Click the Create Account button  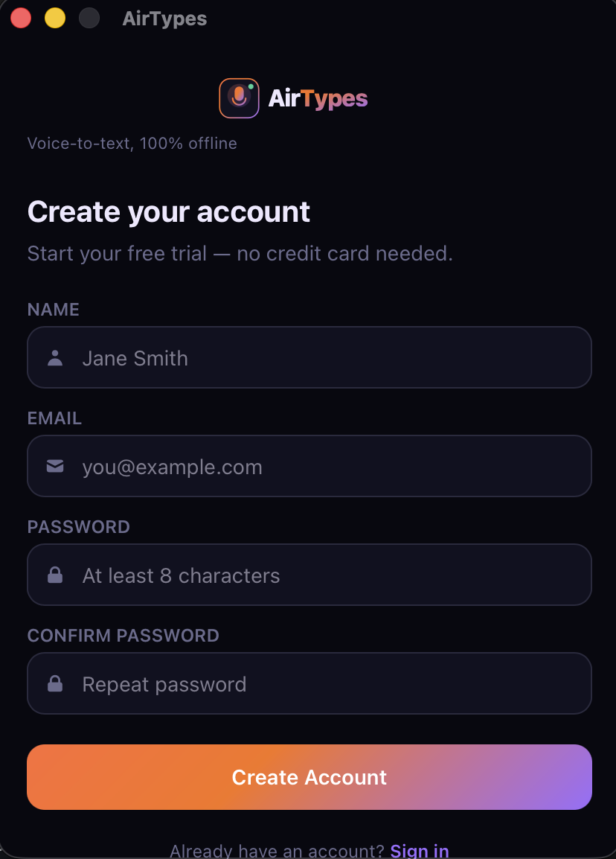point(309,777)
